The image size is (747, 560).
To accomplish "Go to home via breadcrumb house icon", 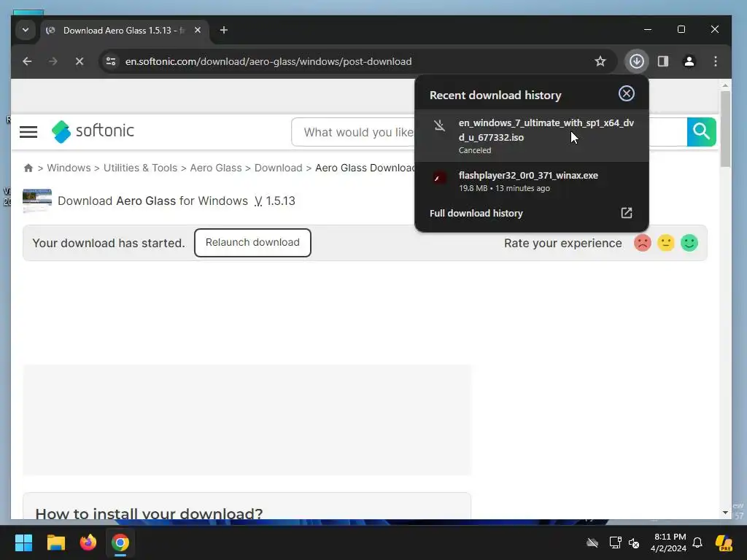I will click(28, 168).
